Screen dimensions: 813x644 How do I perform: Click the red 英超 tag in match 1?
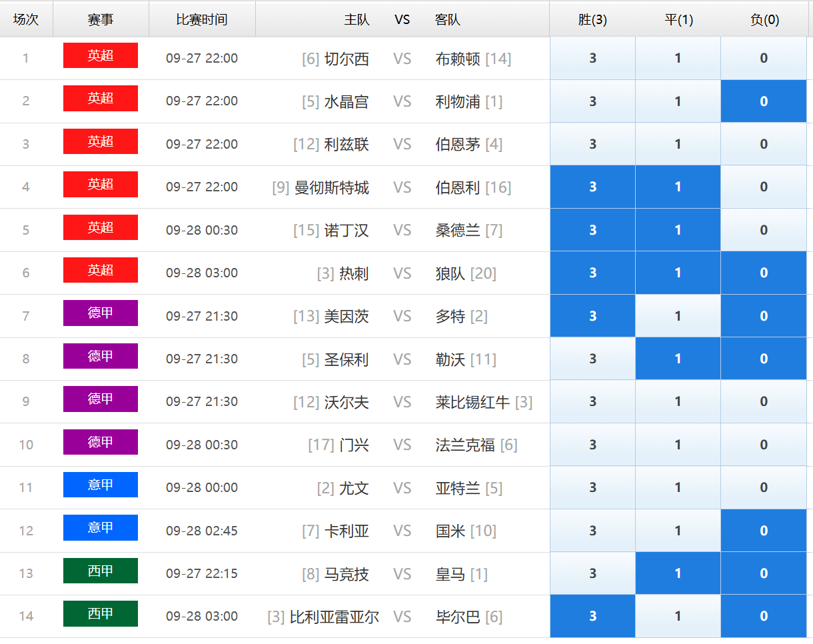(x=101, y=55)
